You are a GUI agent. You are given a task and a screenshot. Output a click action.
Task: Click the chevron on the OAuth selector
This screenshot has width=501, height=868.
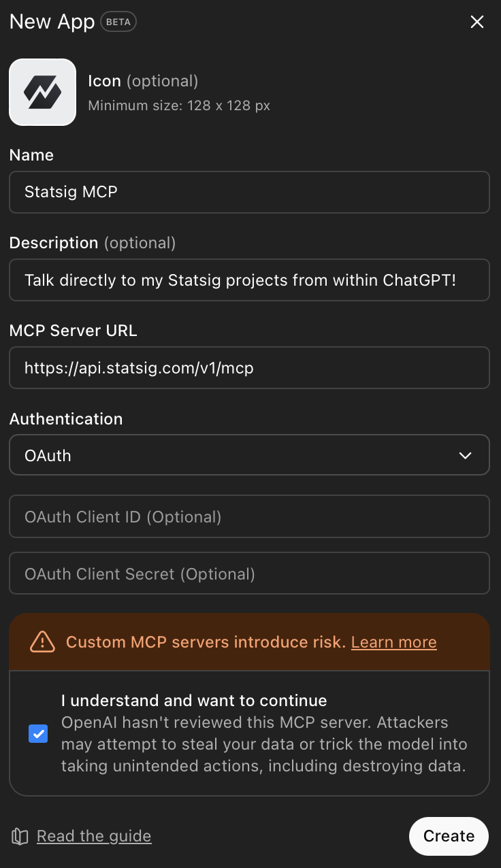(x=466, y=455)
